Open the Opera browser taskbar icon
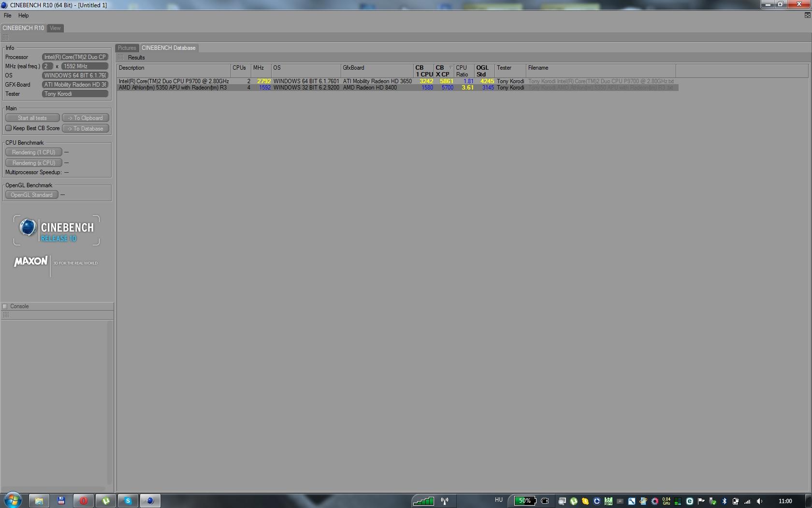 coord(84,501)
